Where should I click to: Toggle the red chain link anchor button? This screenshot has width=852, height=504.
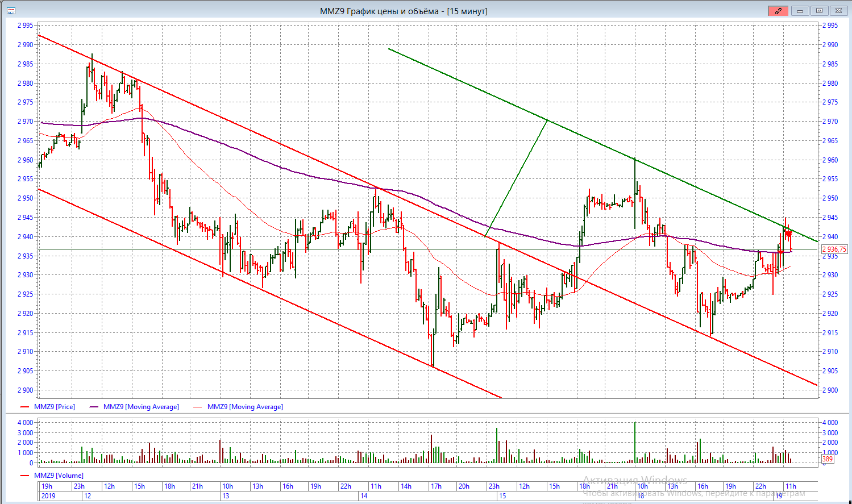[x=778, y=11]
